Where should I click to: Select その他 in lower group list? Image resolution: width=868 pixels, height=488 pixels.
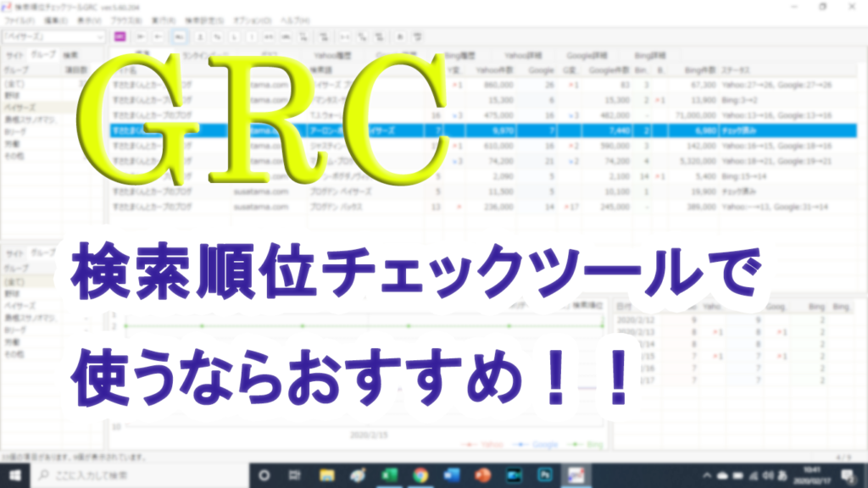[14, 355]
